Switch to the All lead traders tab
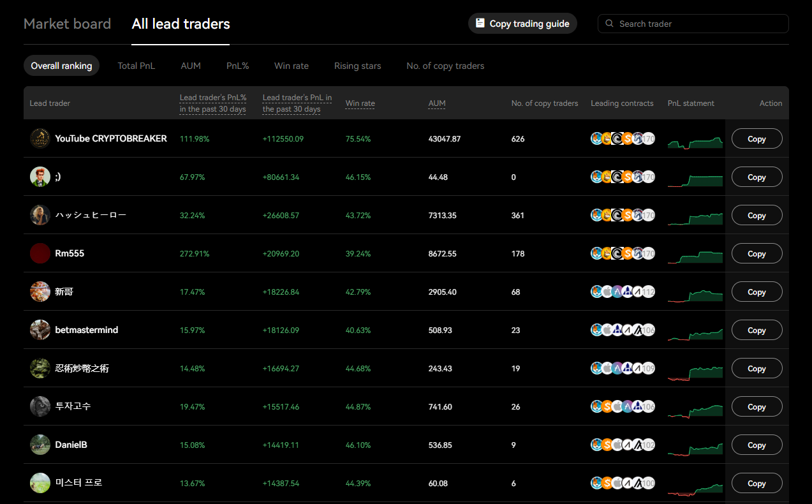The image size is (812, 504). coord(181,24)
